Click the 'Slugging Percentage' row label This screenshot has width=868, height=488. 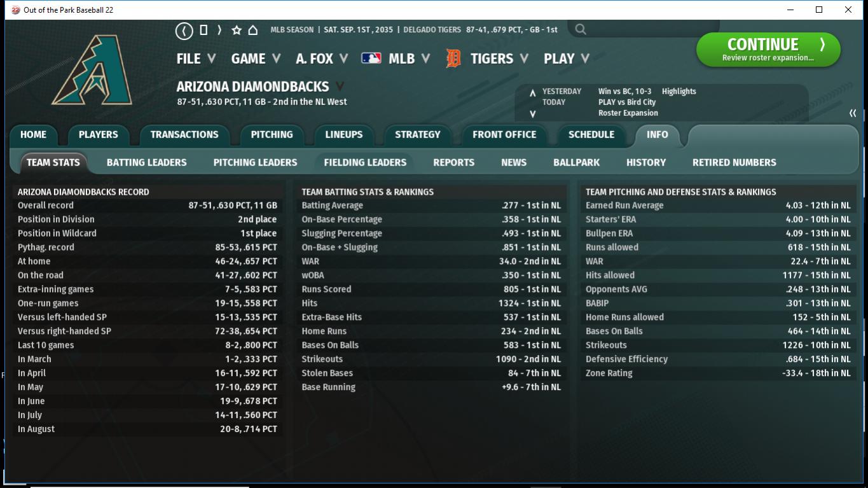342,234
